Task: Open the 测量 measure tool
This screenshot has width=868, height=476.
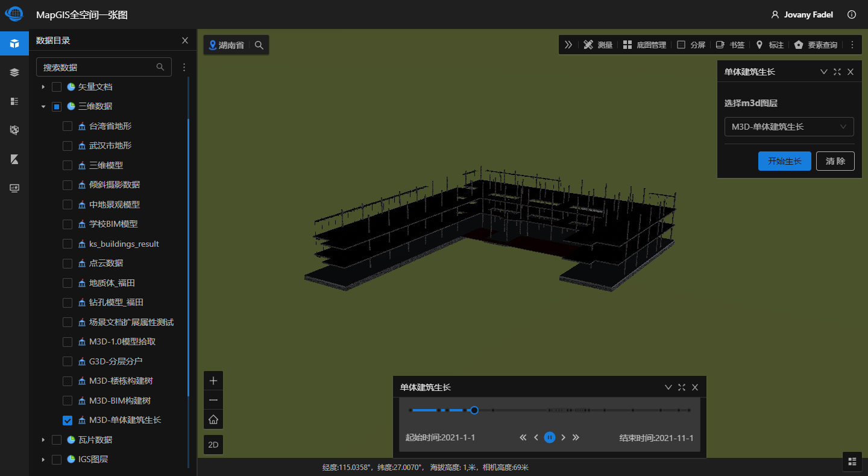Action: (x=598, y=45)
